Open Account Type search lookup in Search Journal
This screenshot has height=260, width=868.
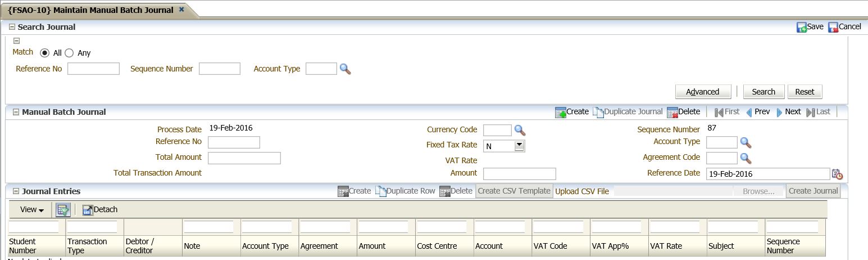point(345,69)
